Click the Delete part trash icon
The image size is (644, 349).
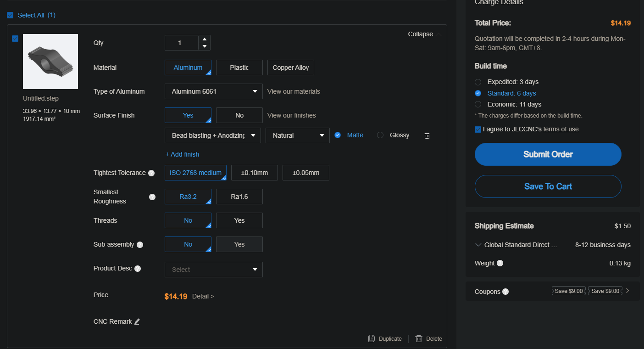point(419,338)
